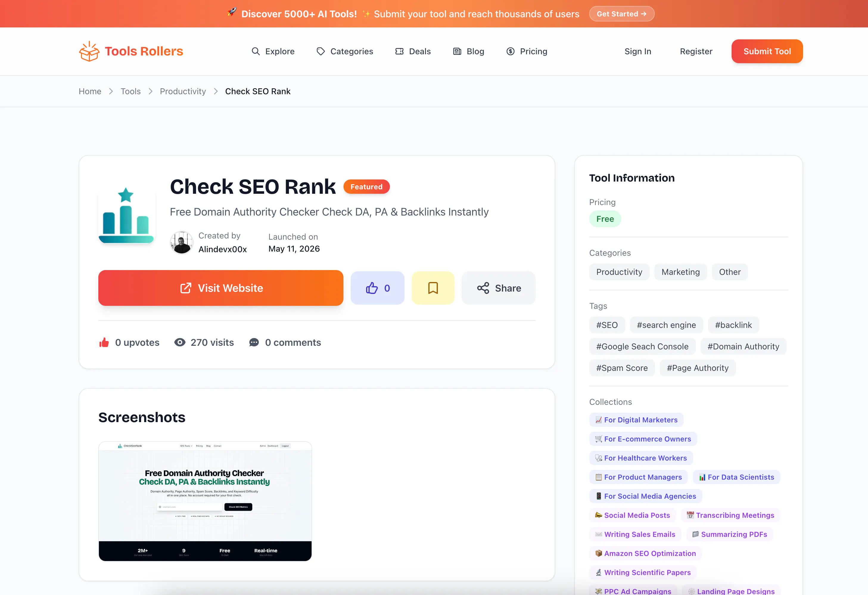Open the For Product Managers collection
Viewport: 868px width, 595px height.
click(638, 477)
